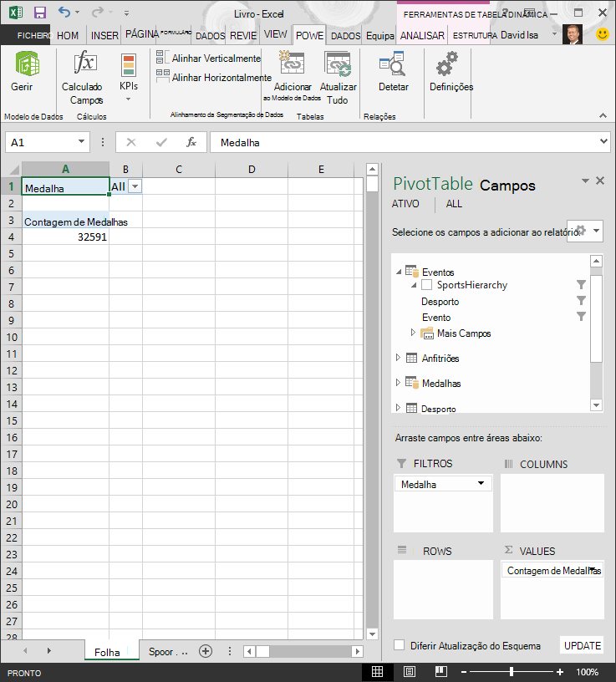Click the user profile photo
Viewport: 616px width, 682px height.
(572, 34)
